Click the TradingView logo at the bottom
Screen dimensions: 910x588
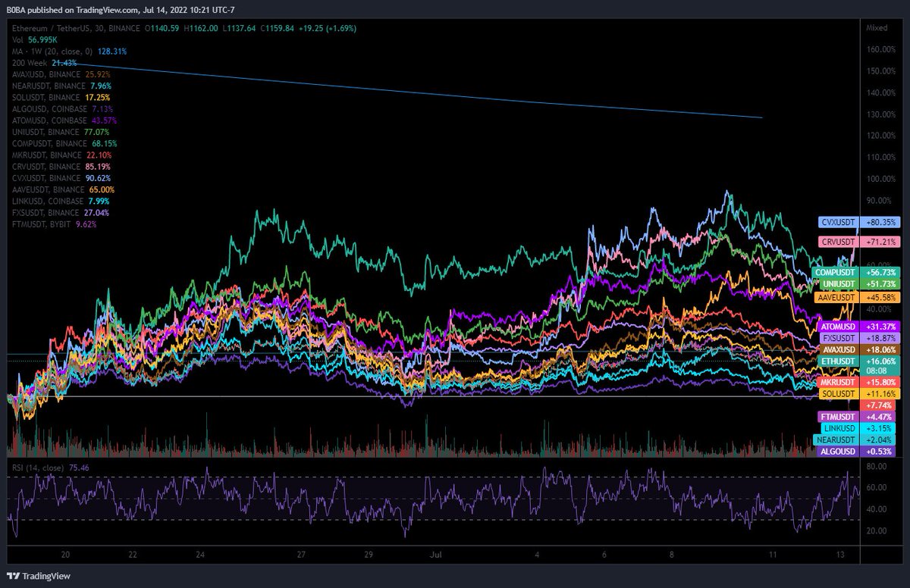(x=39, y=577)
